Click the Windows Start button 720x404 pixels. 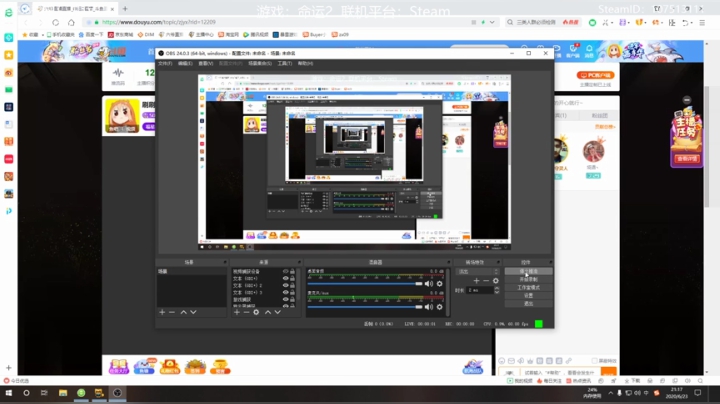(8, 393)
